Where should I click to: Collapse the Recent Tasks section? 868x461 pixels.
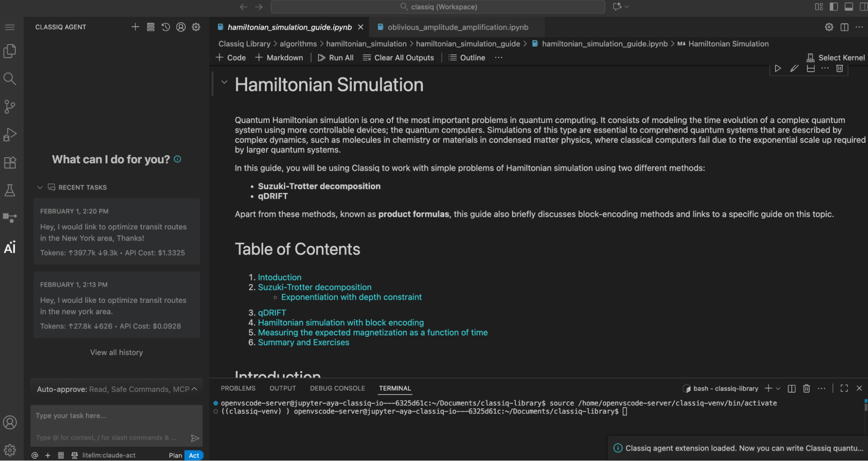(40, 187)
